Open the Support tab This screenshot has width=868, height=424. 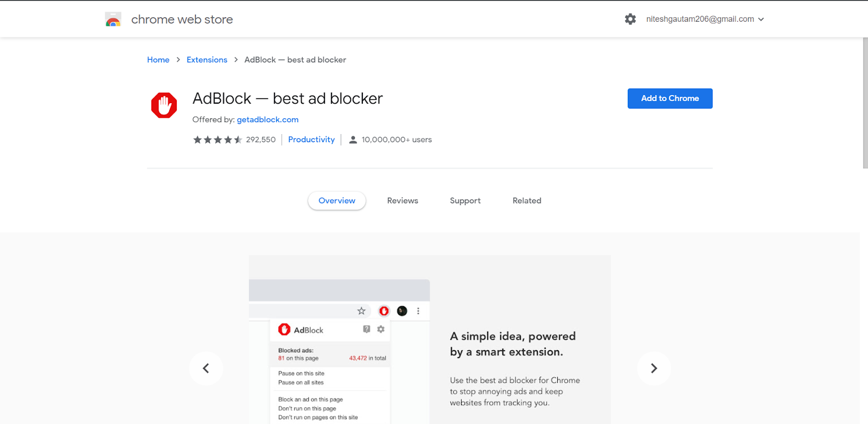[465, 201]
